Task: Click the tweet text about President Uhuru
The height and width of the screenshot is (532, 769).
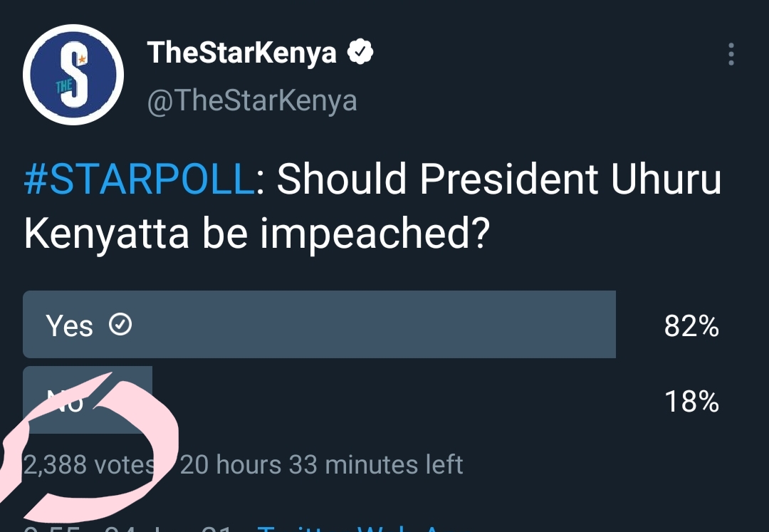Action: (372, 206)
